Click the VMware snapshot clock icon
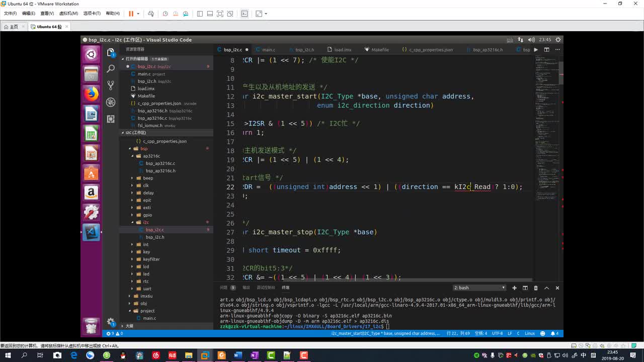The image size is (644, 362). (x=165, y=14)
